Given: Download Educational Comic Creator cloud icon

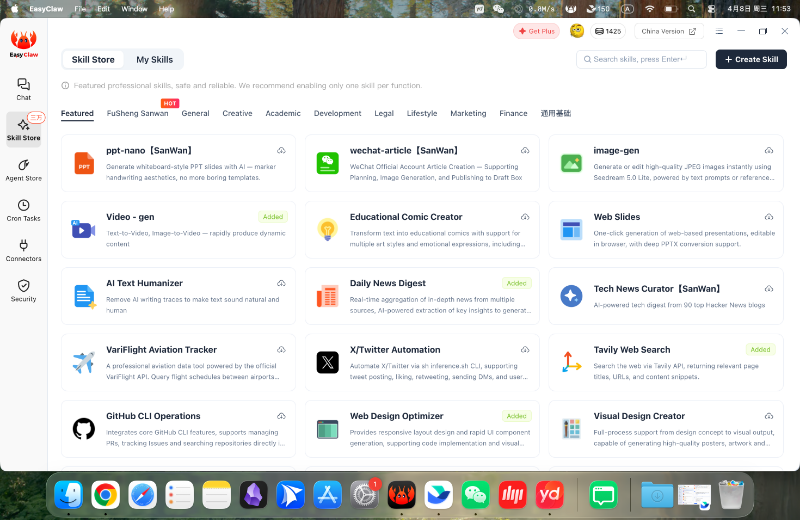Looking at the screenshot, I should coord(525,217).
